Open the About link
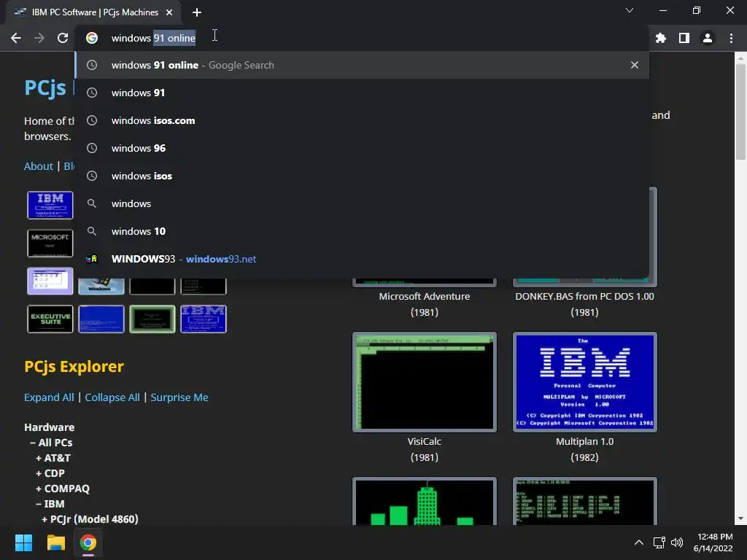The height and width of the screenshot is (560, 747). point(39,166)
